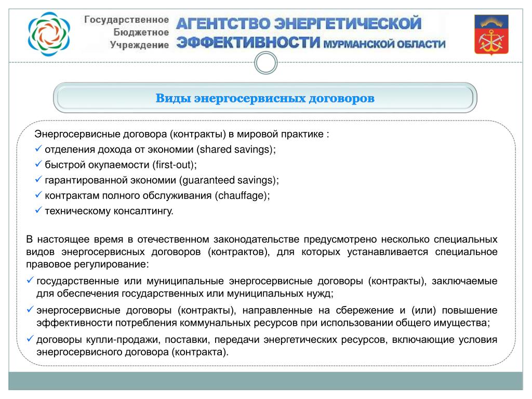532x399 pixels.
Task: Click text 'энергосервисного договора (контракта).'
Action: coord(132,352)
